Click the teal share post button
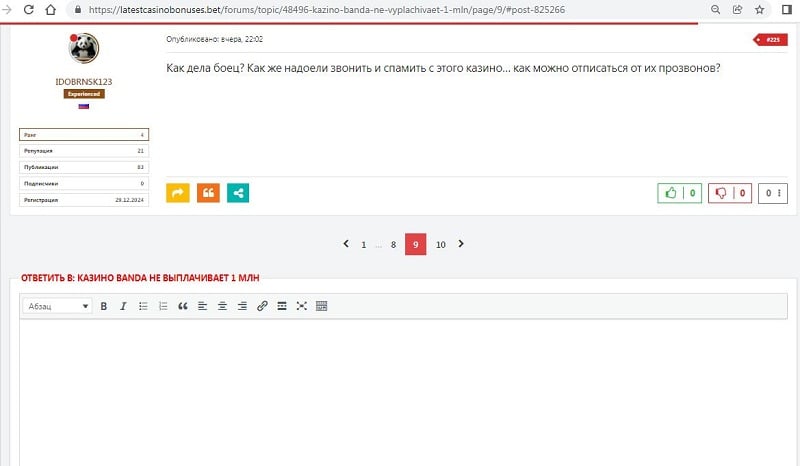800x466 pixels. 238,193
